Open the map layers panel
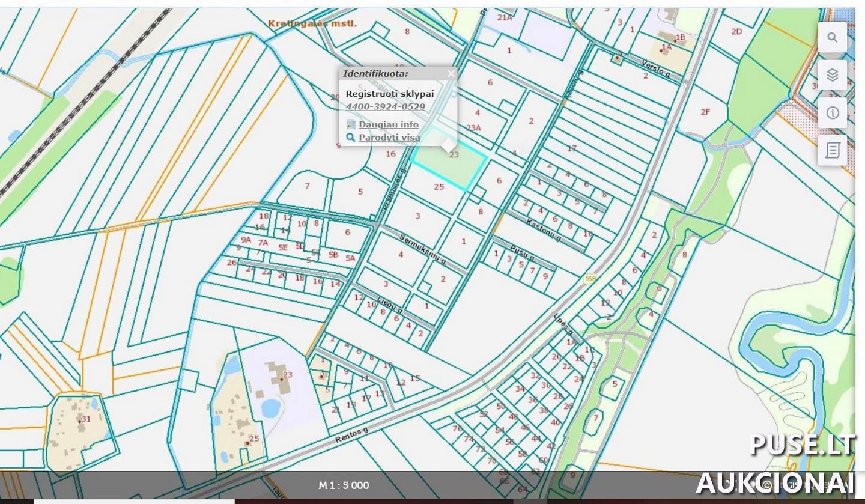Image resolution: width=865 pixels, height=504 pixels. point(832,75)
